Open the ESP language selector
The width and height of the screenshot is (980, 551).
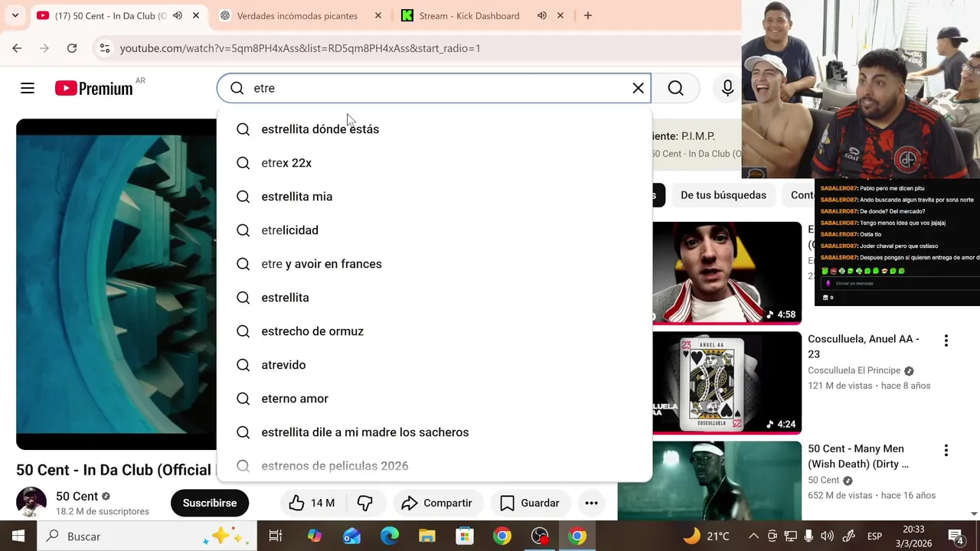[x=874, y=536]
